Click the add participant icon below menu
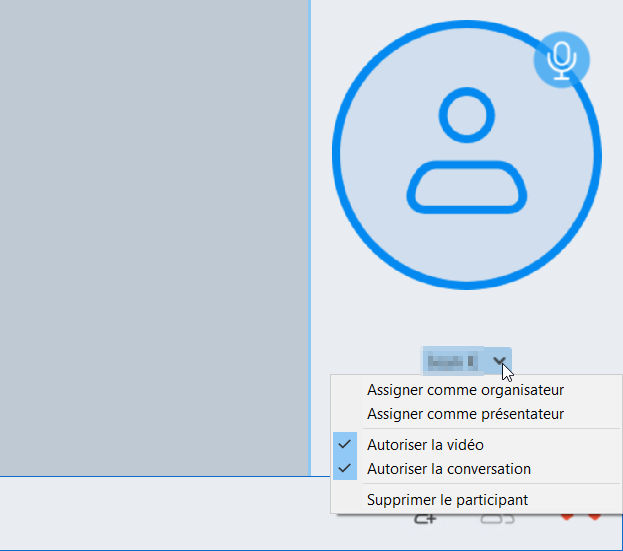This screenshot has width=623, height=551. click(x=425, y=519)
